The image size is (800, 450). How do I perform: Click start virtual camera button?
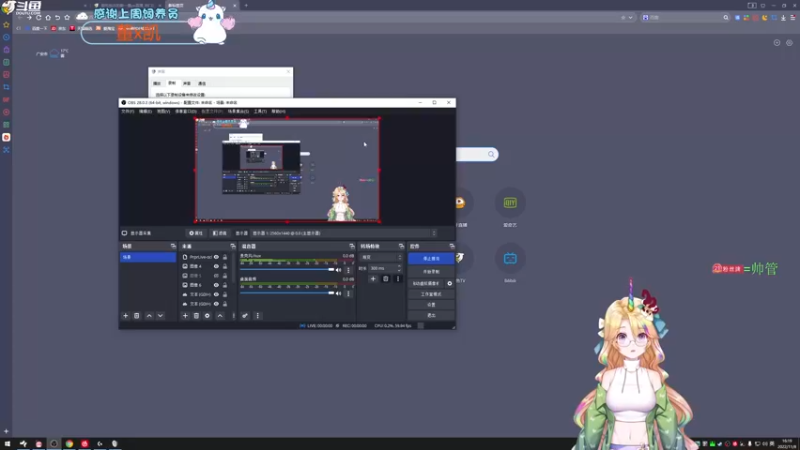pos(426,283)
